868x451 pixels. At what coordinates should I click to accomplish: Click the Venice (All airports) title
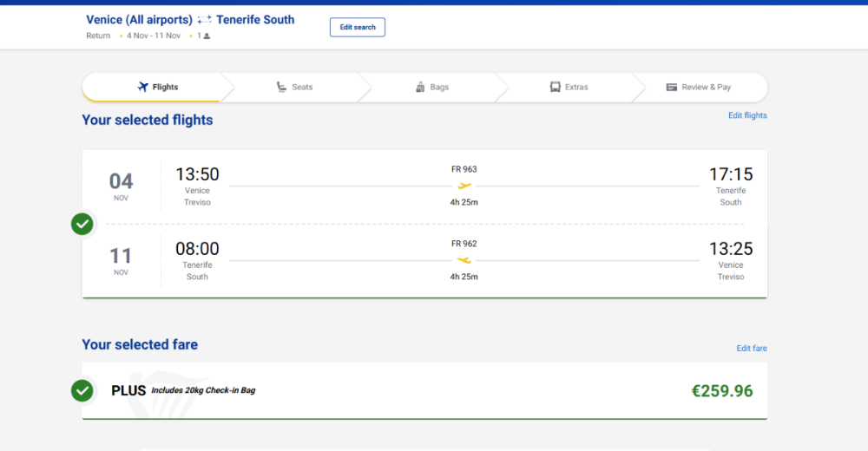click(139, 20)
